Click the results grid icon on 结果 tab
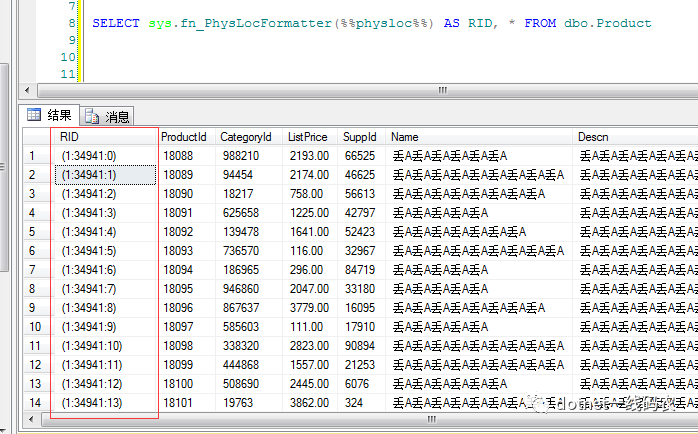Viewport: 698px width, 434px height. 34,115
